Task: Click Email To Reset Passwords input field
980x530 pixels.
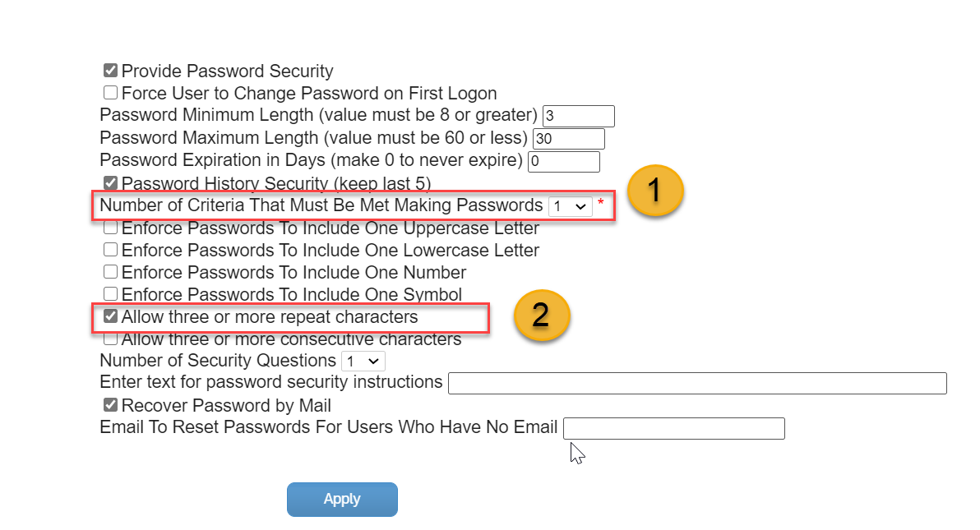Action: point(674,429)
